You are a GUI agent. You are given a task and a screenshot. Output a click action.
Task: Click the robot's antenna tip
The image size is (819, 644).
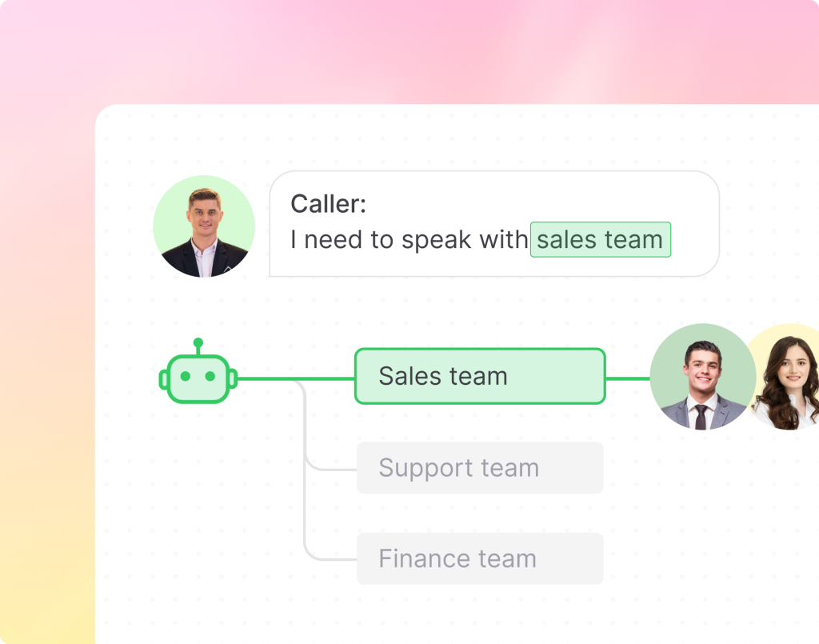[198, 342]
